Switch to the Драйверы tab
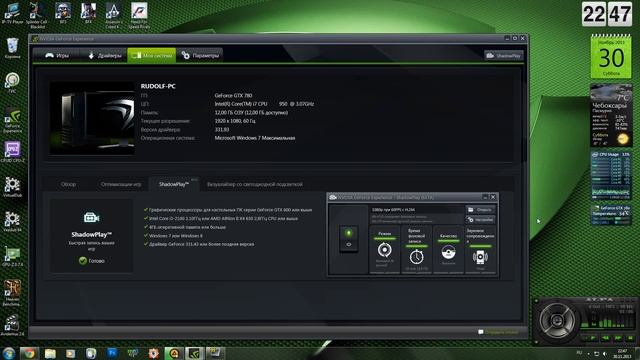This screenshot has height=360, width=640. [x=104, y=56]
